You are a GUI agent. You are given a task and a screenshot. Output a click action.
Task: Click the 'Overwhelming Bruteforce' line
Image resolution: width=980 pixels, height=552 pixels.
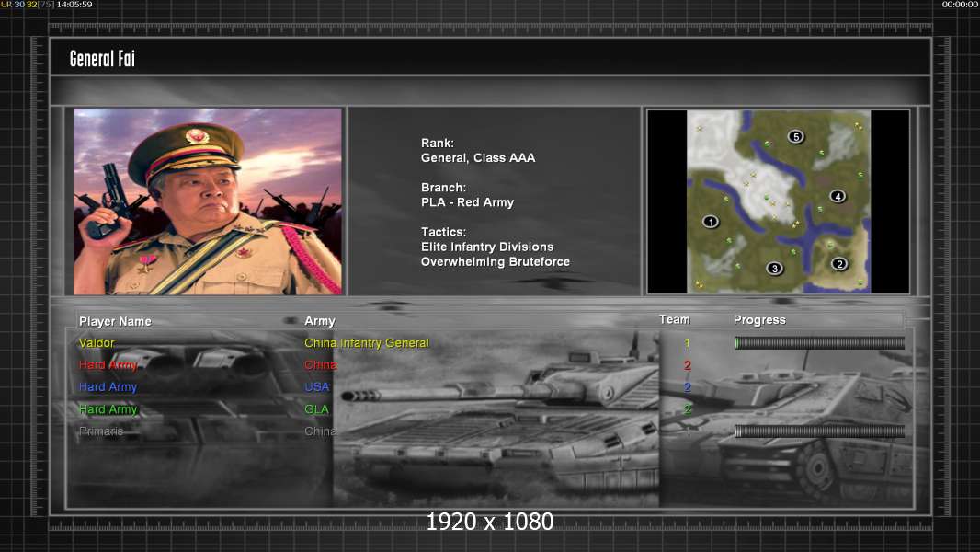point(496,262)
